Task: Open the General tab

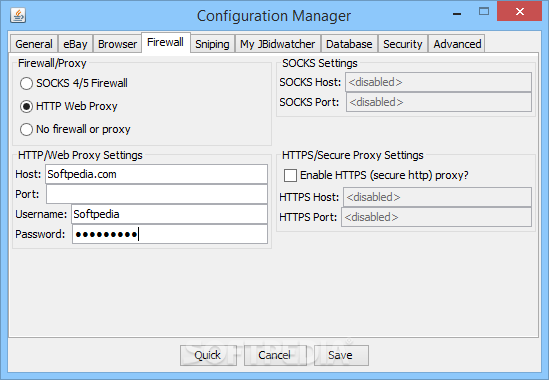Action: (x=34, y=44)
